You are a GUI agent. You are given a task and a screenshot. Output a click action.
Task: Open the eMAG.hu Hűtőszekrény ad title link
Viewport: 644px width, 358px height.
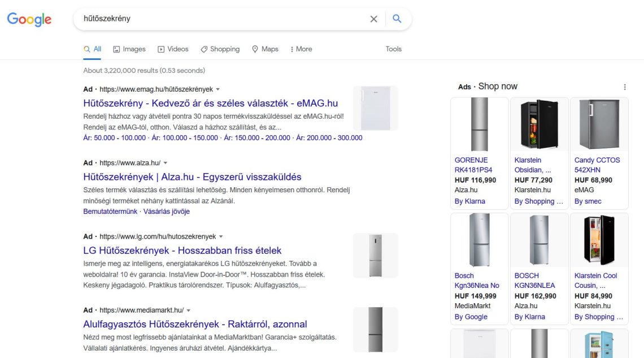pos(211,103)
